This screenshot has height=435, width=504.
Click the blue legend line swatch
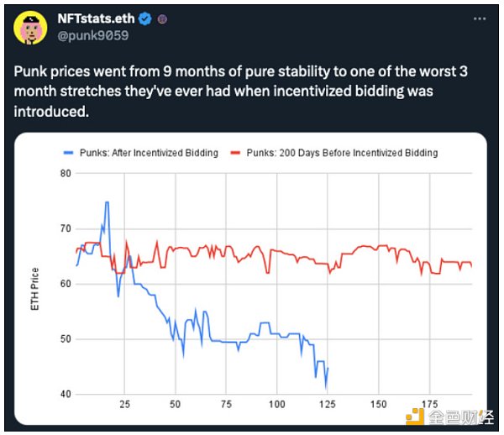click(x=70, y=153)
